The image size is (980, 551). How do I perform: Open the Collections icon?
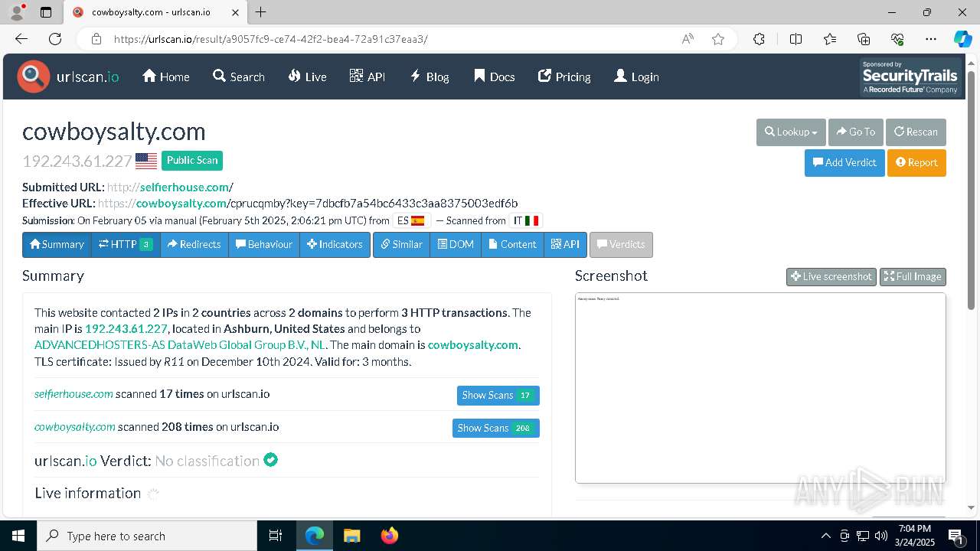pos(864,39)
